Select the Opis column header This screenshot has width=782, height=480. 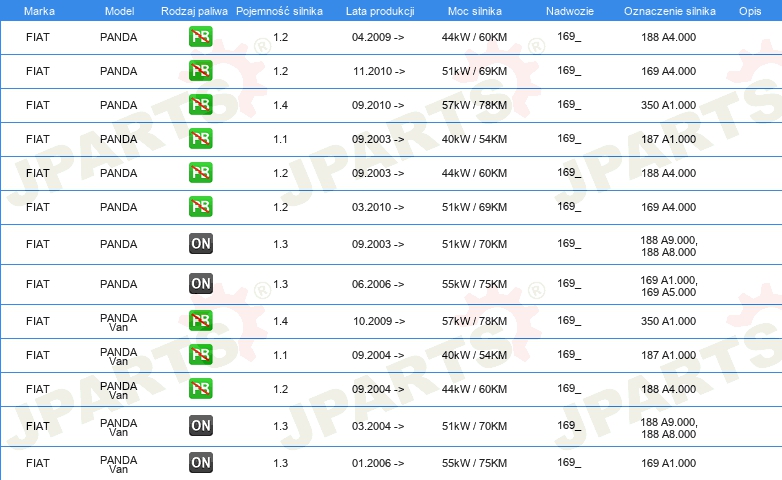tap(750, 11)
